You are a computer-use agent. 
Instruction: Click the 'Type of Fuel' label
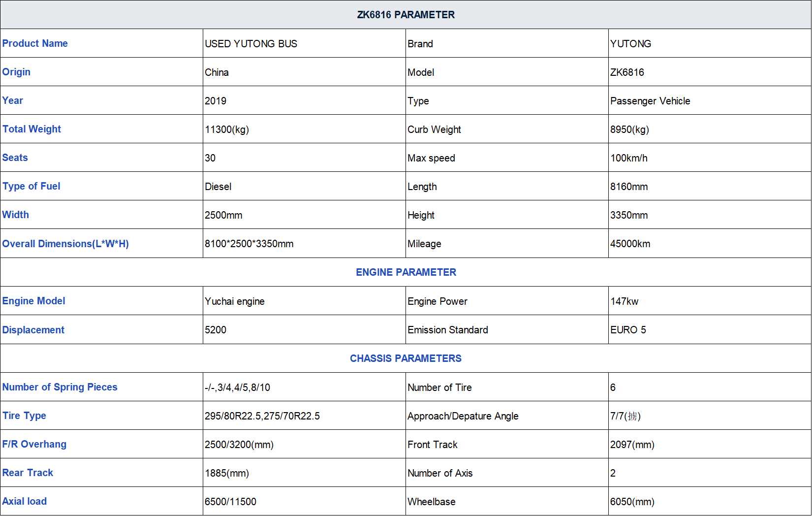coord(31,186)
